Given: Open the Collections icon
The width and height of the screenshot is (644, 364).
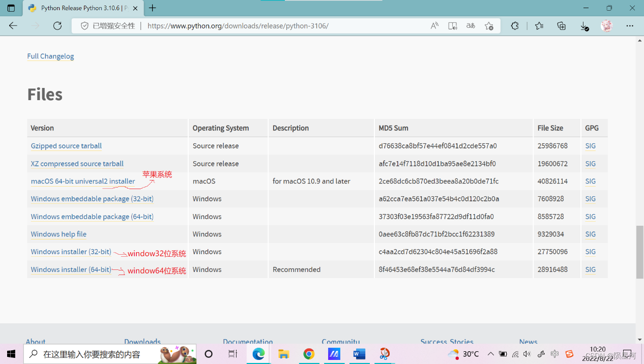Looking at the screenshot, I should pos(562,26).
